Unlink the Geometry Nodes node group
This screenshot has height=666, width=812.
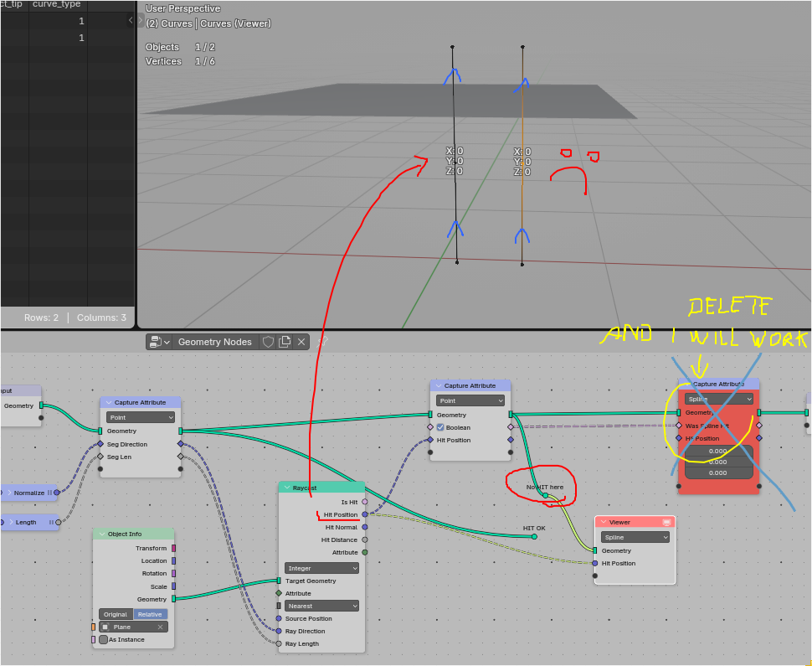click(x=301, y=342)
